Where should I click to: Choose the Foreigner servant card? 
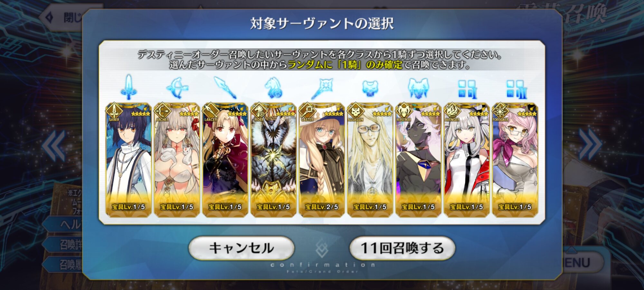pos(515,160)
